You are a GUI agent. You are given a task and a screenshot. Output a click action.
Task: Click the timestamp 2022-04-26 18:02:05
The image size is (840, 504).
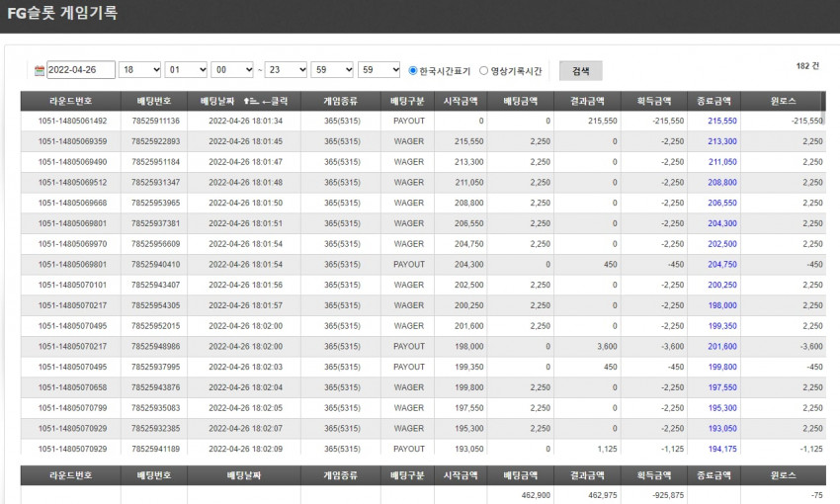(x=245, y=408)
